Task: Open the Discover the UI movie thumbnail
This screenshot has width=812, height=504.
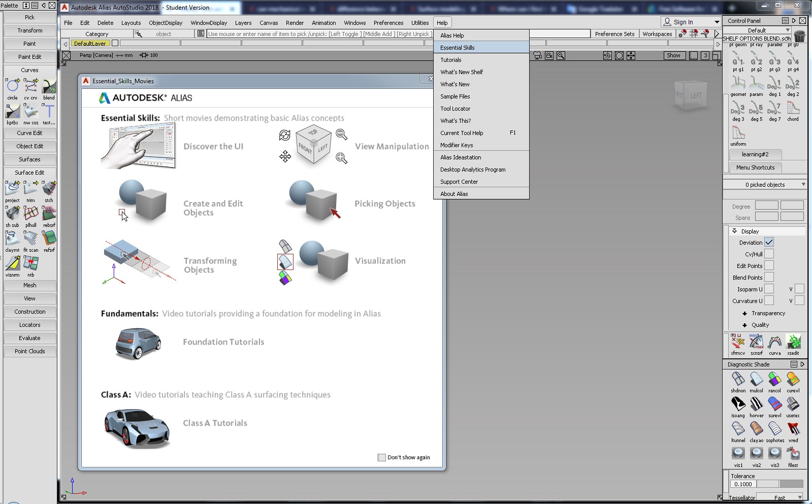Action: tap(138, 146)
